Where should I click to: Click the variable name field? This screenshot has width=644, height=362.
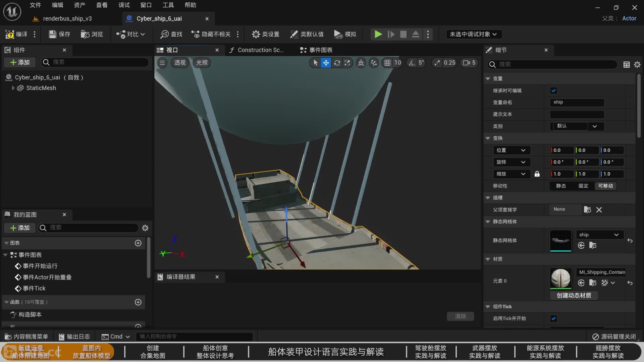coord(577,102)
